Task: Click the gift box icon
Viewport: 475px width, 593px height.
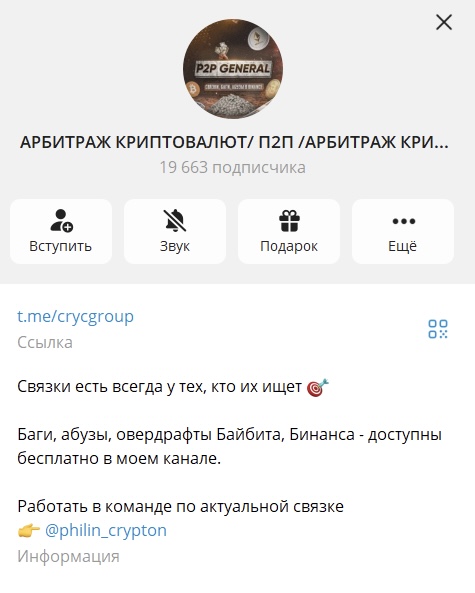Action: pos(289,220)
